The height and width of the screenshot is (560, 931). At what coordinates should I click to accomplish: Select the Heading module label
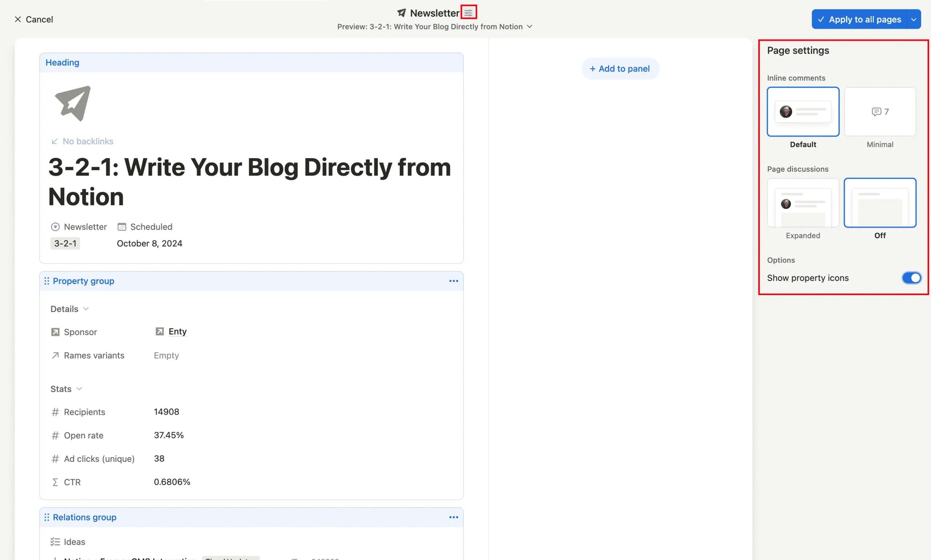pyautogui.click(x=62, y=63)
